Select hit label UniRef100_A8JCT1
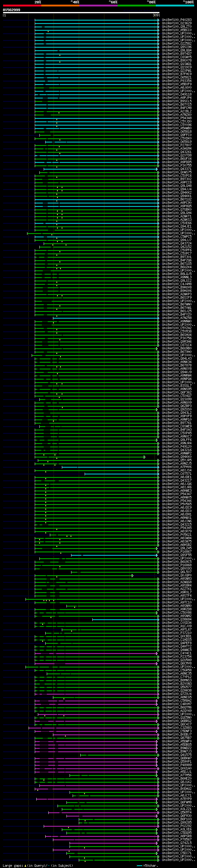 pyautogui.click(x=177, y=795)
